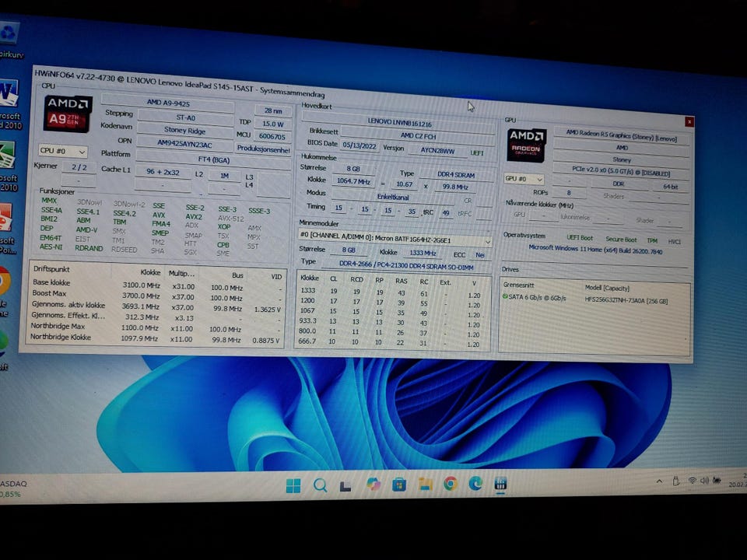
Task: Click the FT4 (BGA) platform field
Action: point(213,159)
